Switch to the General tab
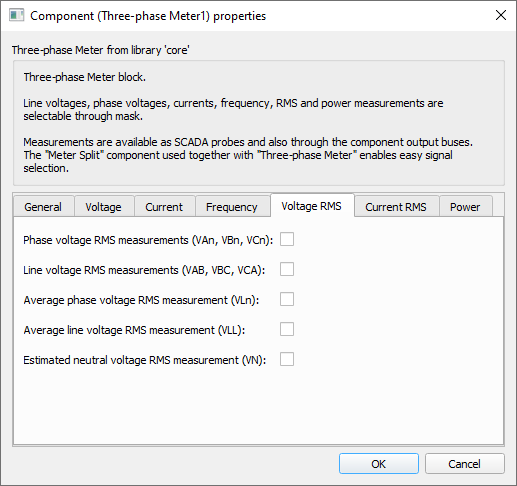The image size is (517, 486). (x=43, y=207)
